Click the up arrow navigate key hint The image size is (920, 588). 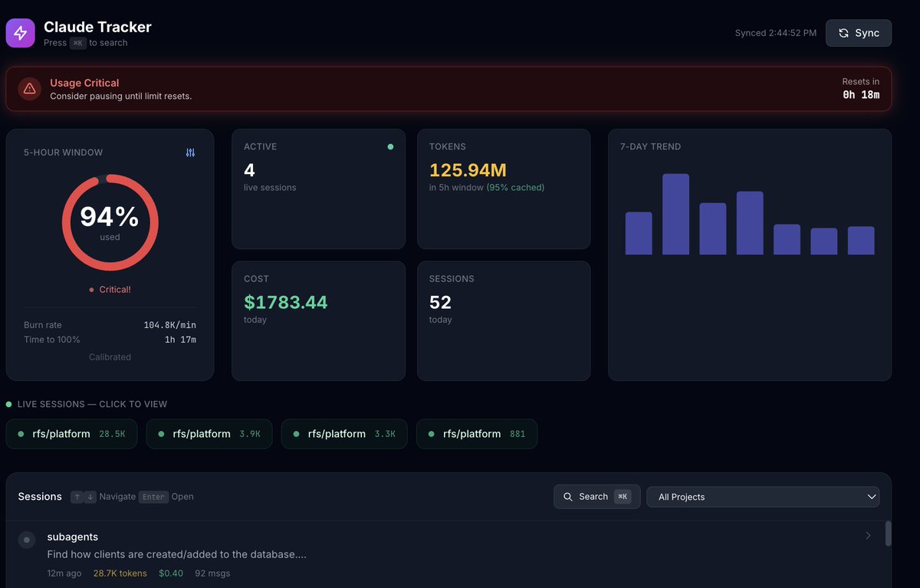click(x=77, y=497)
